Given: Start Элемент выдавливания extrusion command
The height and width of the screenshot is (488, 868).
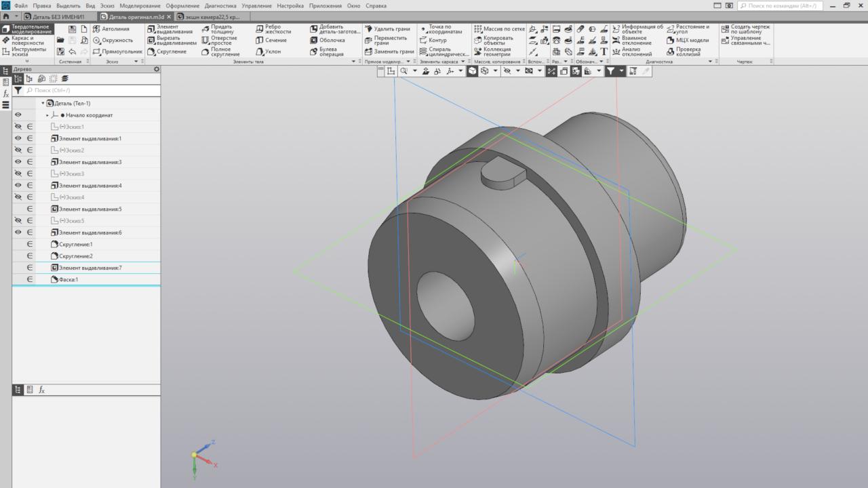Looking at the screenshot, I should 171,29.
